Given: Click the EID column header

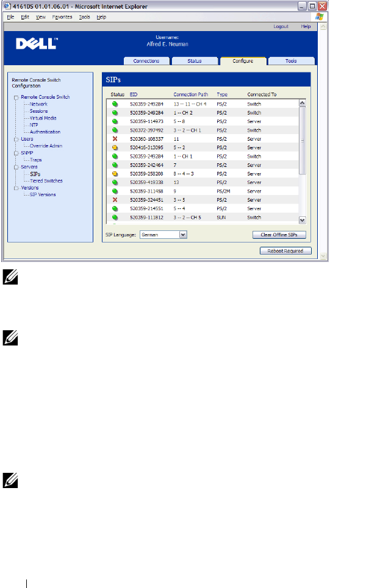Looking at the screenshot, I should pyautogui.click(x=134, y=94).
